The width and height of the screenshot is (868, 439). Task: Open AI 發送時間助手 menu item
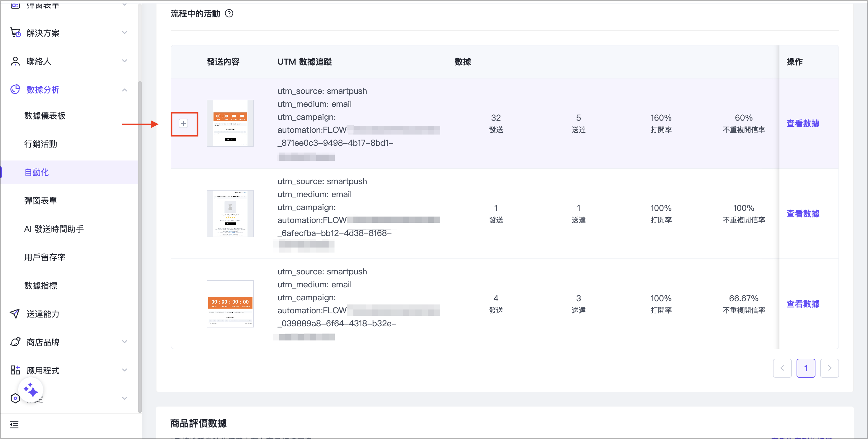(x=54, y=229)
